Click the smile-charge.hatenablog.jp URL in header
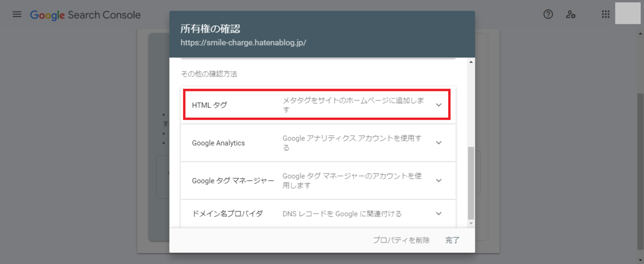644x264 pixels. 243,42
